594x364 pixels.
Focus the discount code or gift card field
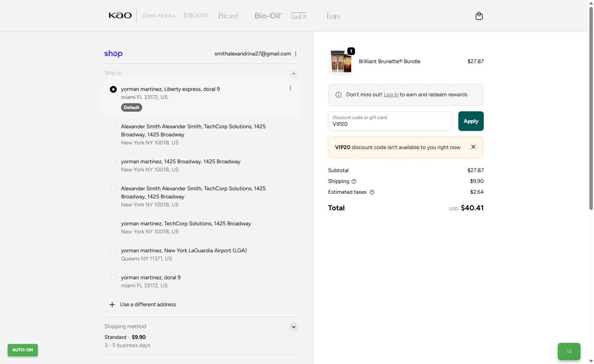click(390, 121)
